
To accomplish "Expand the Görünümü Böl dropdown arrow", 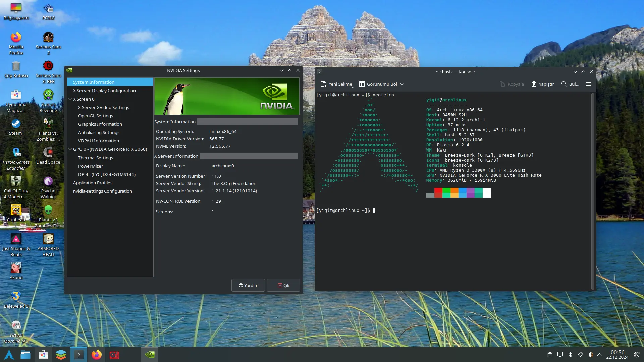I will point(402,84).
